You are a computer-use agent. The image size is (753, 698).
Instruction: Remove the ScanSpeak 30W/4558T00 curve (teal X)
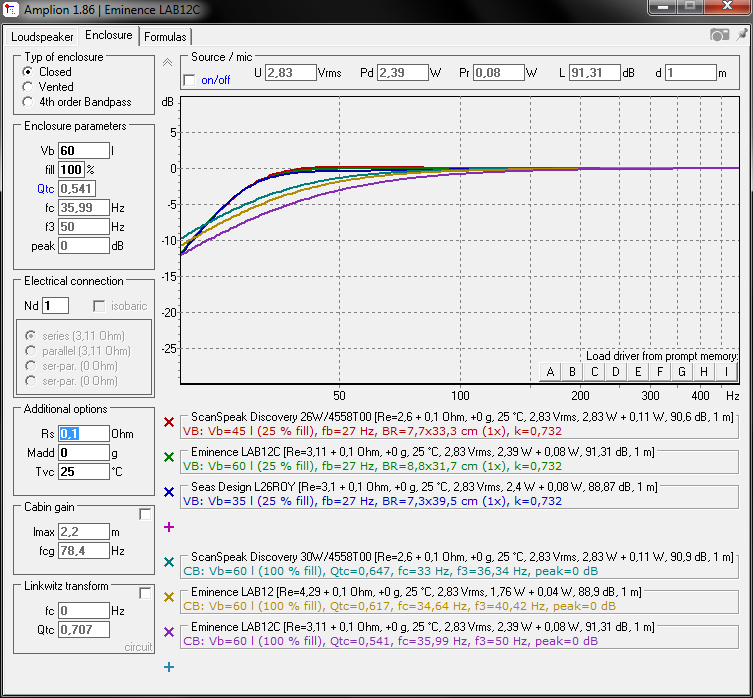coord(169,562)
